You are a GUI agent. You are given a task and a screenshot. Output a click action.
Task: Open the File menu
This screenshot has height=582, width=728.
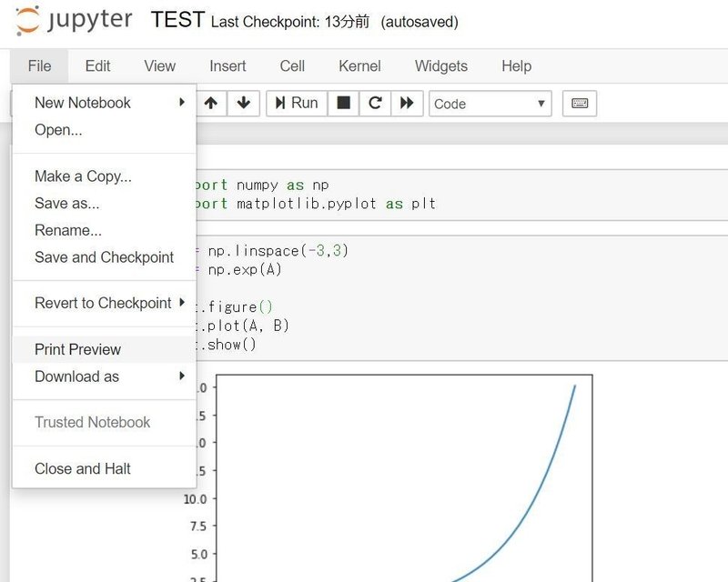tap(39, 65)
